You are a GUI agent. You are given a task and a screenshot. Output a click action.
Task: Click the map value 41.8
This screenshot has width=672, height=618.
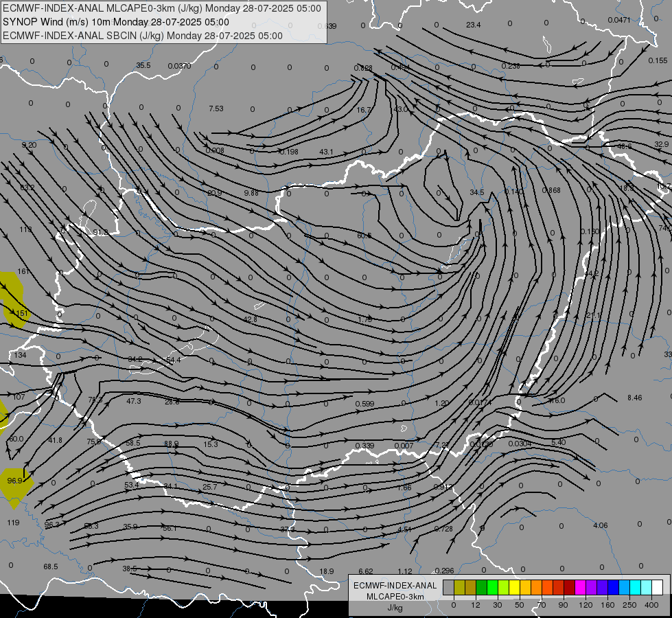tap(55, 440)
